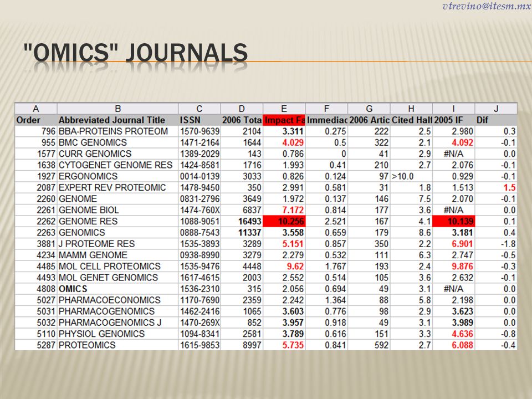The image size is (532, 399).
Task: Select column B header
Action: 117,109
